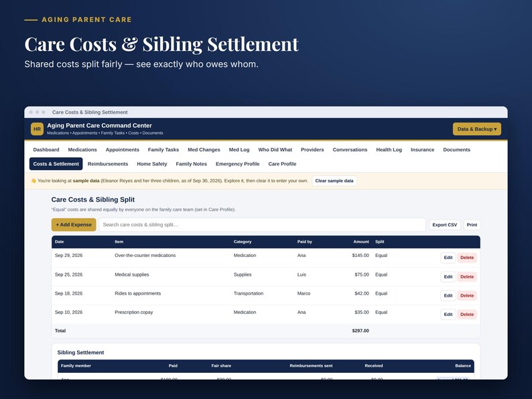Open the Medications tab
Screen dimensions: 532x399
click(x=82, y=149)
